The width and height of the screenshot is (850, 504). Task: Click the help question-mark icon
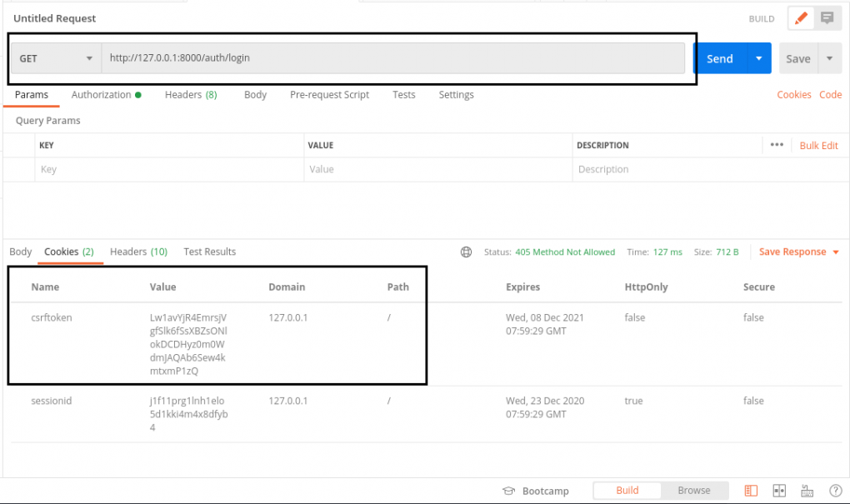836,491
